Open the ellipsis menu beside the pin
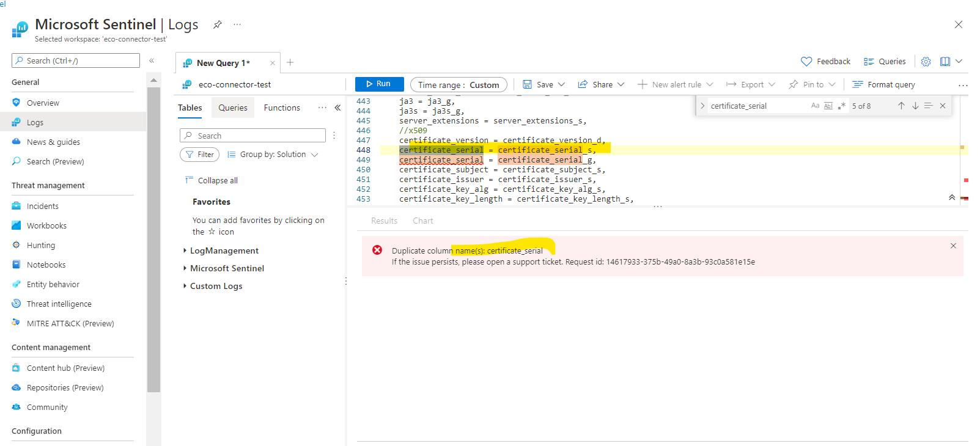The width and height of the screenshot is (980, 446). point(237,24)
